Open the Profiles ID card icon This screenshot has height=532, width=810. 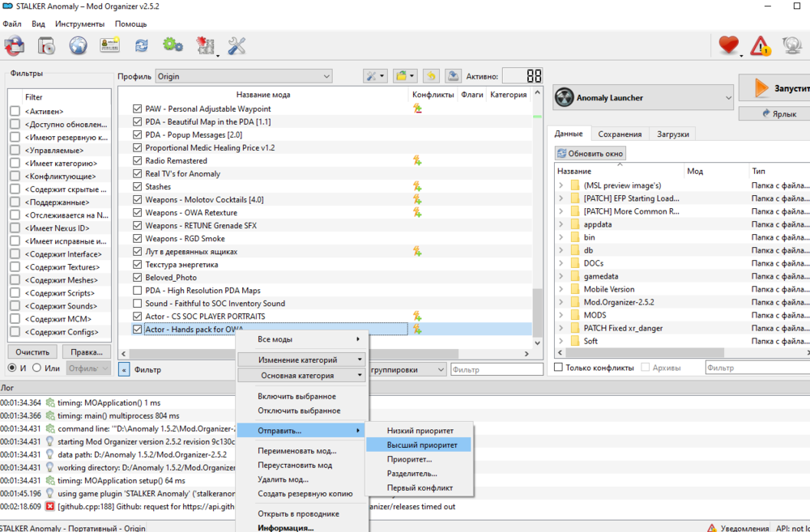click(109, 45)
